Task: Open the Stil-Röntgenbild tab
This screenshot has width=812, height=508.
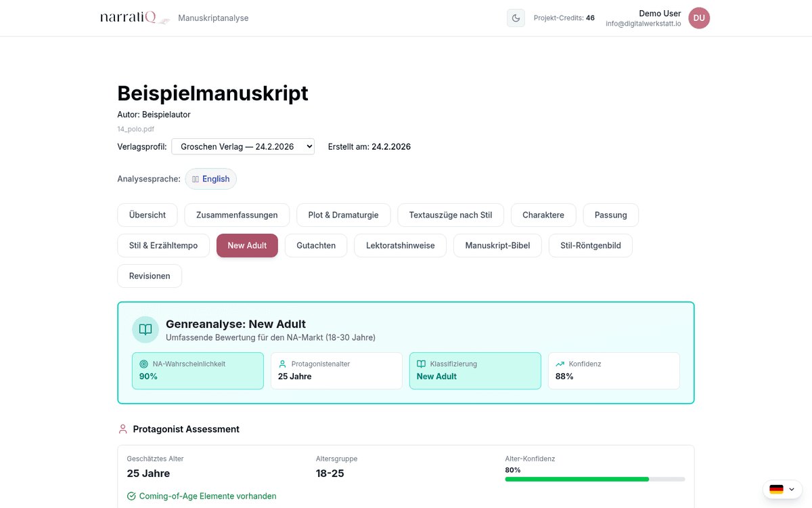Action: pos(590,245)
